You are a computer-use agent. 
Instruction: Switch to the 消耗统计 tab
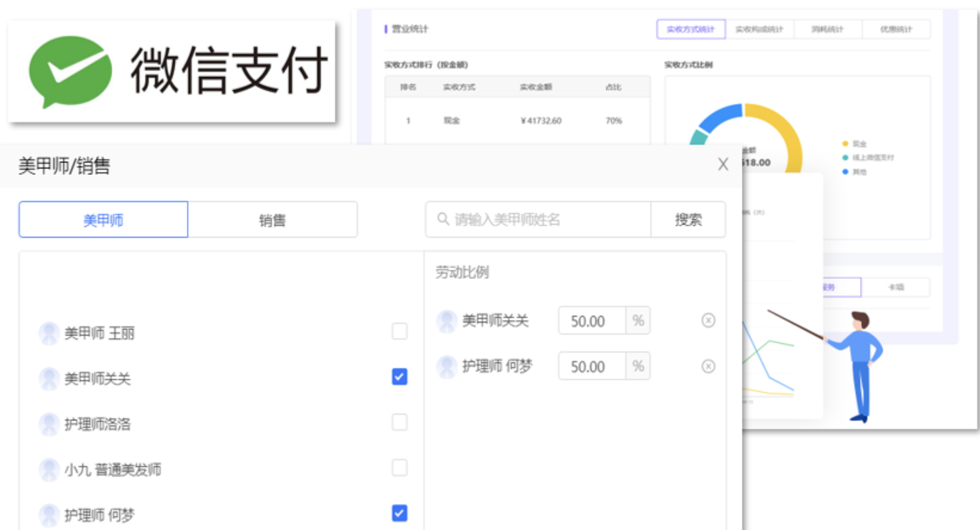(x=827, y=29)
